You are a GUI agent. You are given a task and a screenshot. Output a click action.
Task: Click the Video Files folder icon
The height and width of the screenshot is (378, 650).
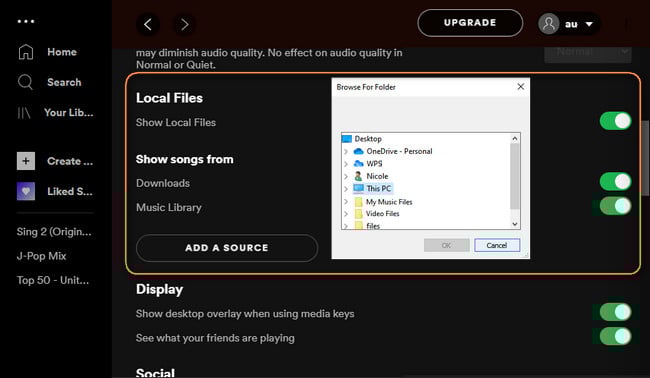(x=359, y=214)
